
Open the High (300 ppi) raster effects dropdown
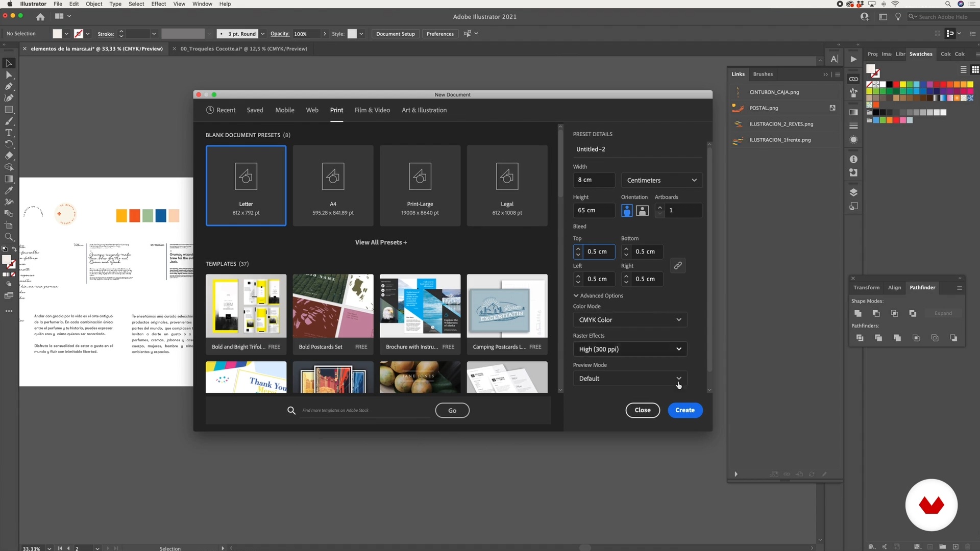tap(630, 349)
